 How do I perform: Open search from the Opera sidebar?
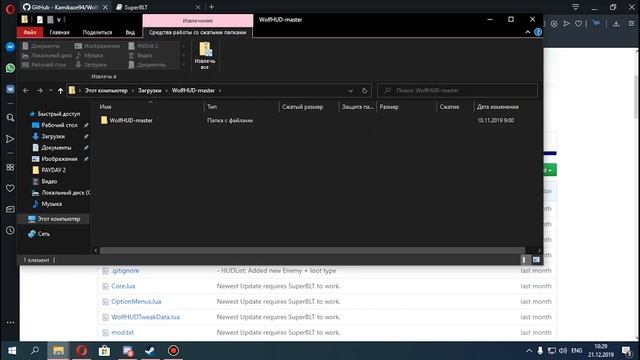click(10, 118)
